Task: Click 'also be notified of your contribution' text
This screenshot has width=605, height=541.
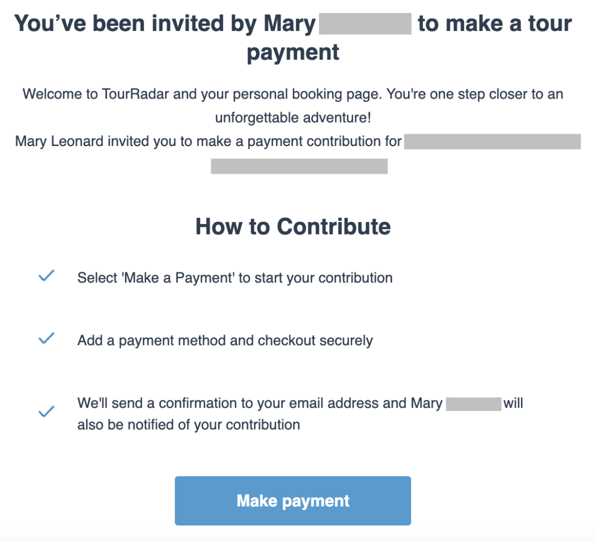Action: [x=188, y=424]
